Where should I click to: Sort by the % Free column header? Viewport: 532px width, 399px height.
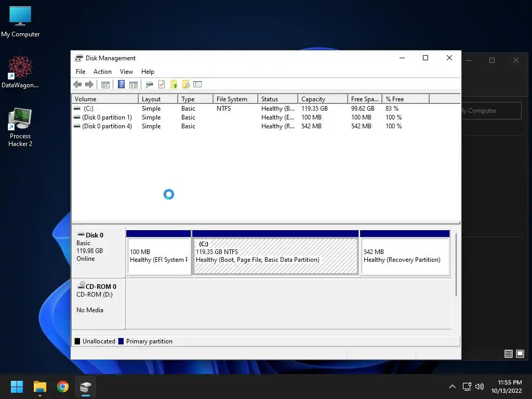point(405,99)
